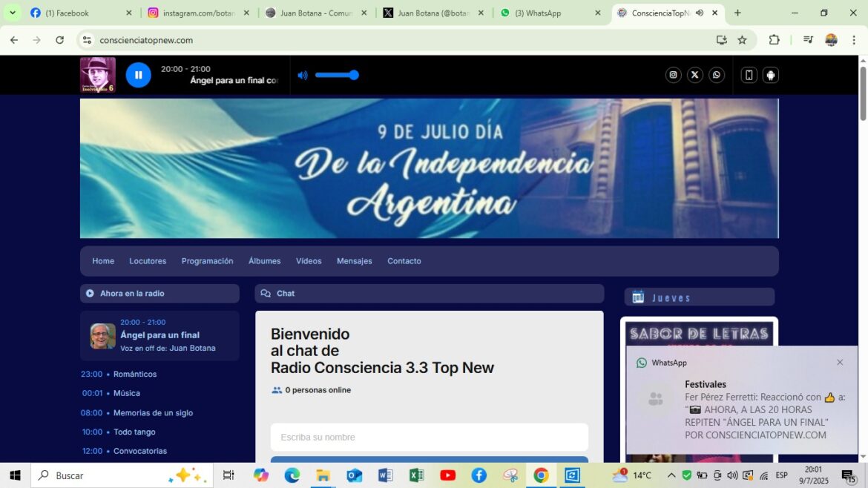The image size is (868, 488).
Task: Open Chrome's three-dot menu
Action: 855,39
